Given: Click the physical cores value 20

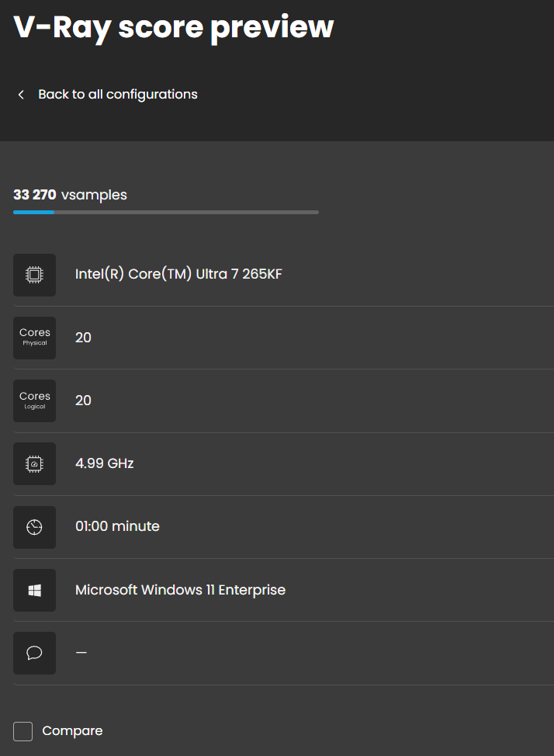Looking at the screenshot, I should [83, 338].
